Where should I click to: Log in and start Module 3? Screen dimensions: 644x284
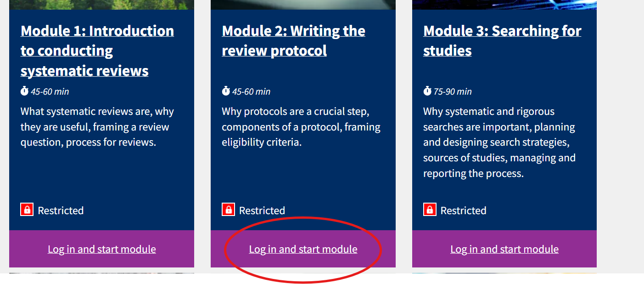pyautogui.click(x=504, y=249)
